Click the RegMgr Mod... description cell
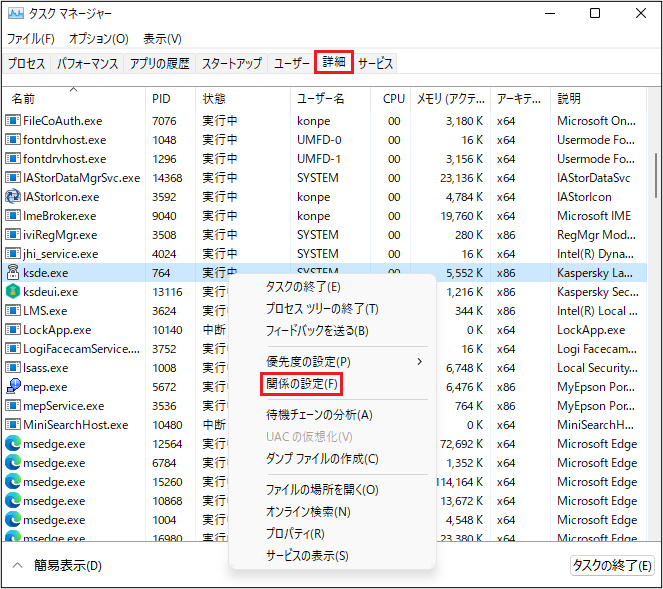 pos(596,235)
